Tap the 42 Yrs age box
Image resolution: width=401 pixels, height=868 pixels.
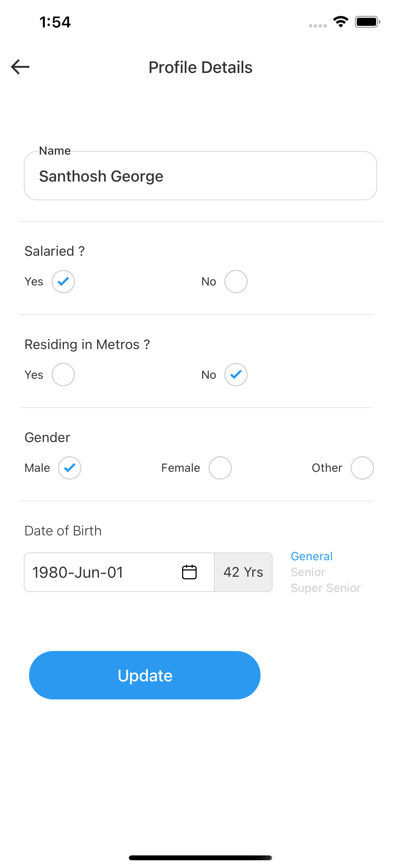243,572
